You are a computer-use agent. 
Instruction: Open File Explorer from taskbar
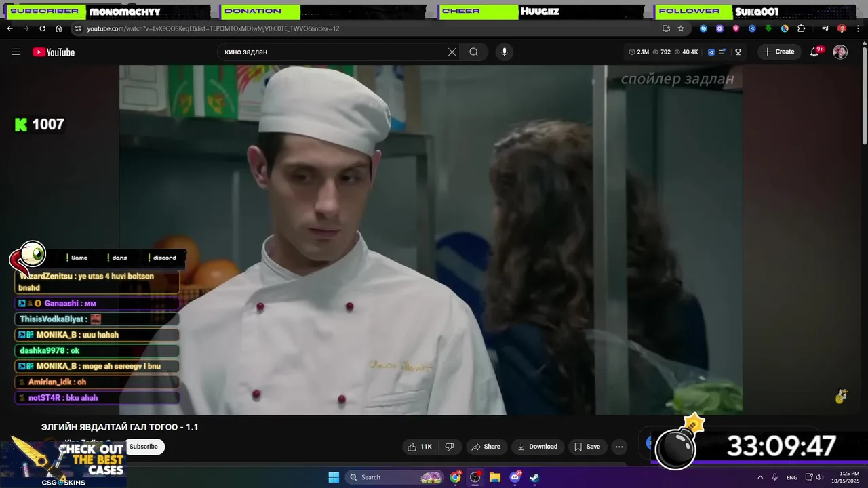tap(495, 477)
